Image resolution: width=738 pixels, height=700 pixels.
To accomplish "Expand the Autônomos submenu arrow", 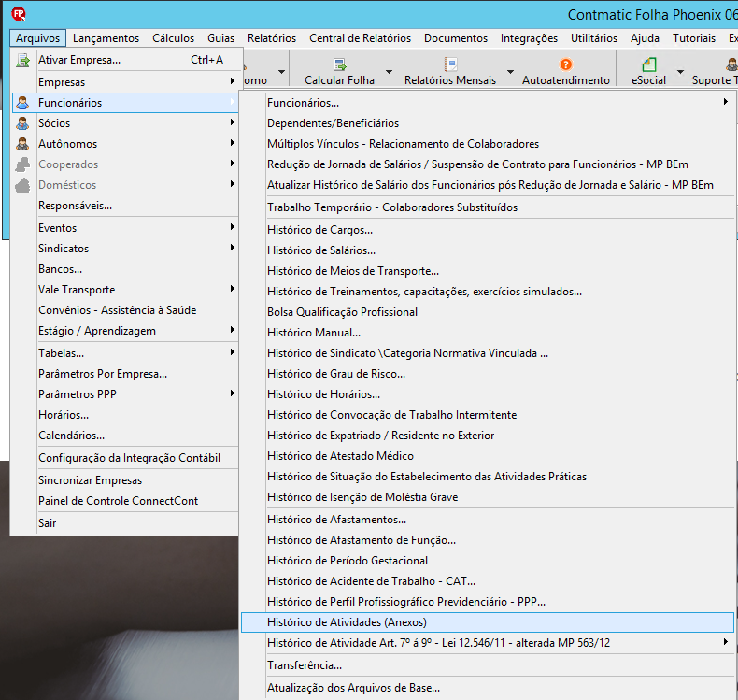I will coord(232,143).
